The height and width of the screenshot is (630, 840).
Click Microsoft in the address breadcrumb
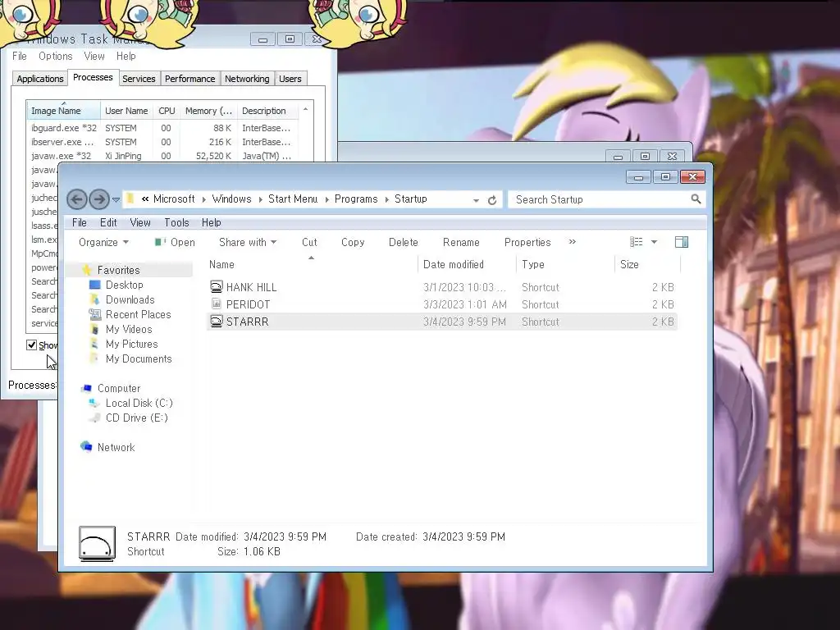pyautogui.click(x=174, y=199)
